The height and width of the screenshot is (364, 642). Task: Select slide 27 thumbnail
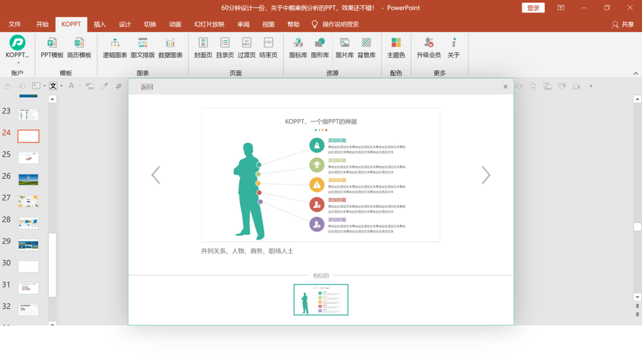pyautogui.click(x=28, y=201)
